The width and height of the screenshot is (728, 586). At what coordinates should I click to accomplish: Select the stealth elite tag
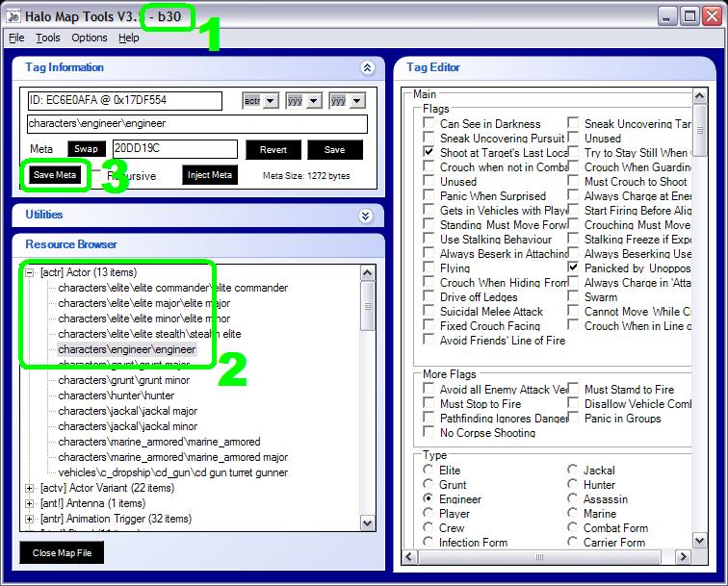(x=149, y=334)
